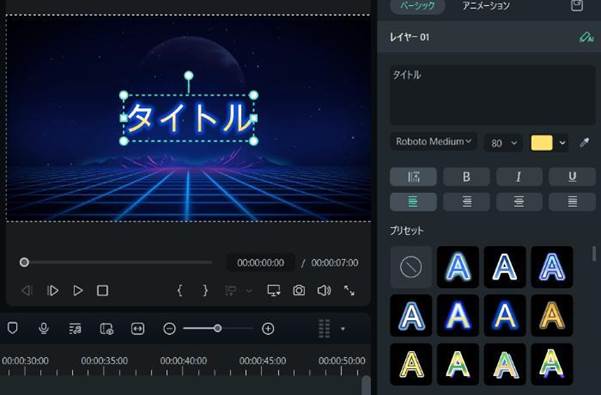The image size is (601, 395).
Task: Fit timeline to window with the double-arrow icon
Action: [x=138, y=328]
